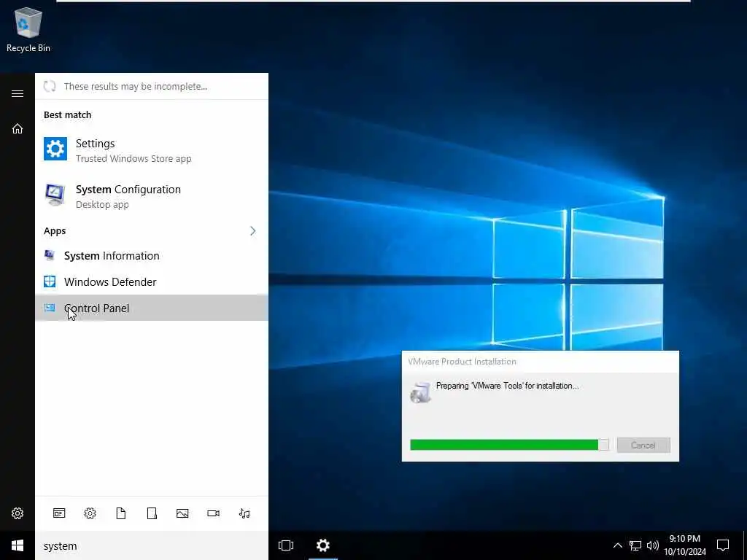Viewport: 747px width, 560px height.
Task: Open the Windows Start button
Action: pos(18,545)
